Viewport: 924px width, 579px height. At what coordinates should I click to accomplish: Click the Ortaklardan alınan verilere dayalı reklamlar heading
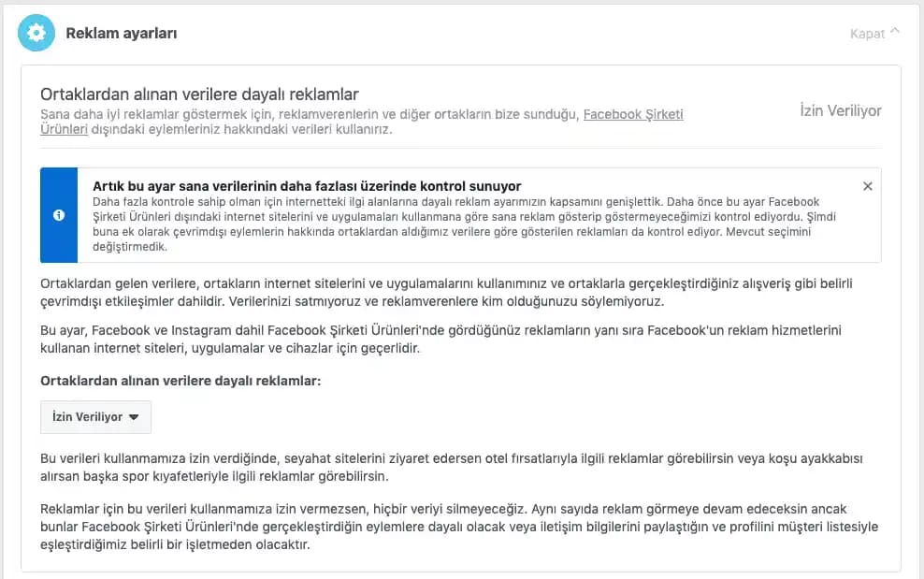(199, 94)
